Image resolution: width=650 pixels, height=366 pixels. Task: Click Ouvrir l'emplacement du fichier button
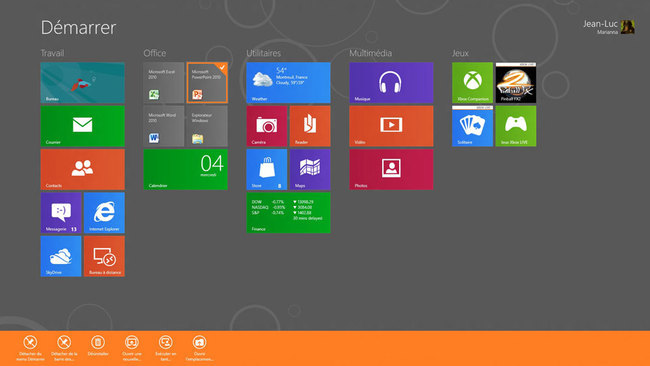tap(199, 348)
